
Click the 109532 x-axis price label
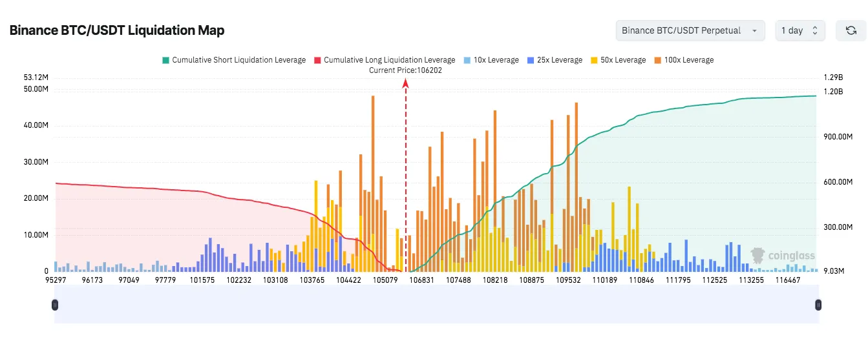pos(569,280)
